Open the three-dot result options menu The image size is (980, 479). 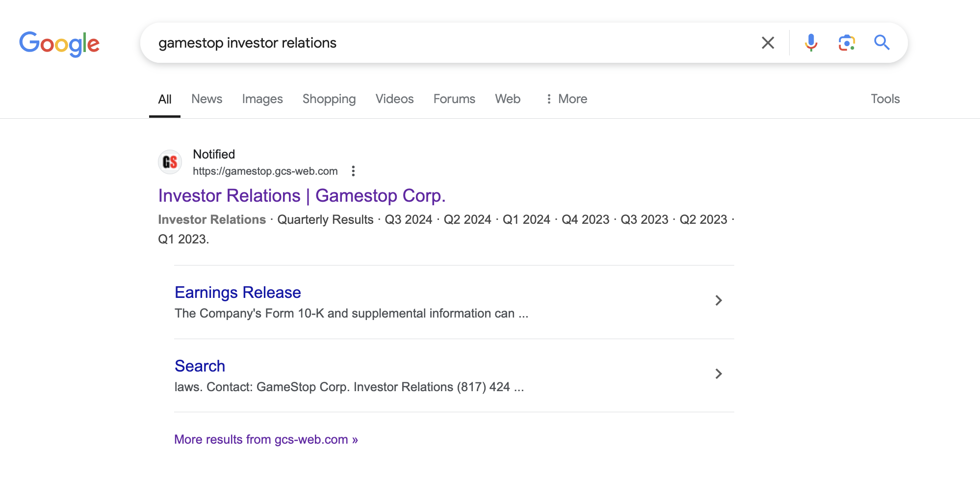(x=353, y=171)
